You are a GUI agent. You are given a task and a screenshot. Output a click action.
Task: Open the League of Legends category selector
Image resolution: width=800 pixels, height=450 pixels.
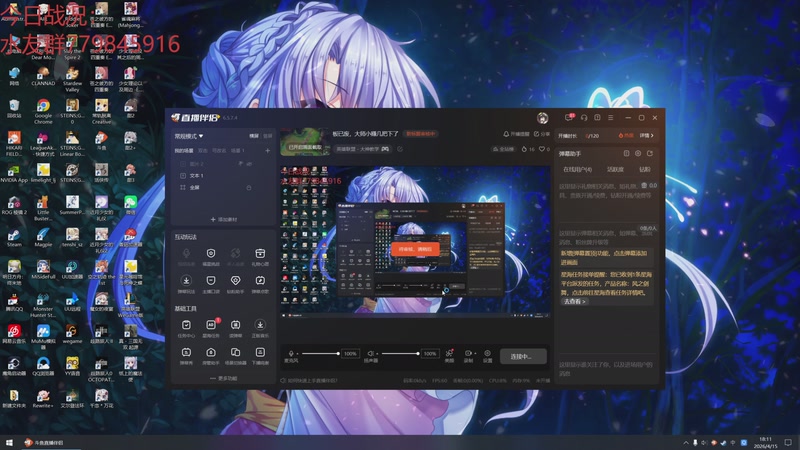(x=363, y=149)
